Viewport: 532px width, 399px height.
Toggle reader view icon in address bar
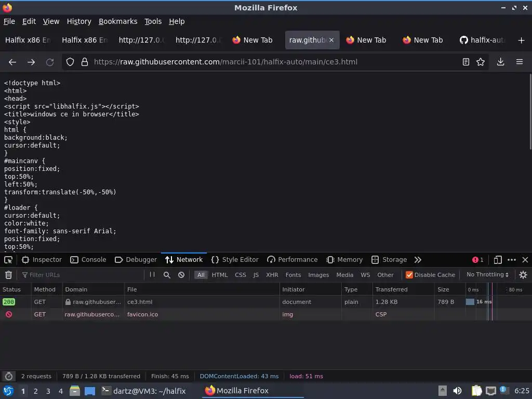click(466, 62)
